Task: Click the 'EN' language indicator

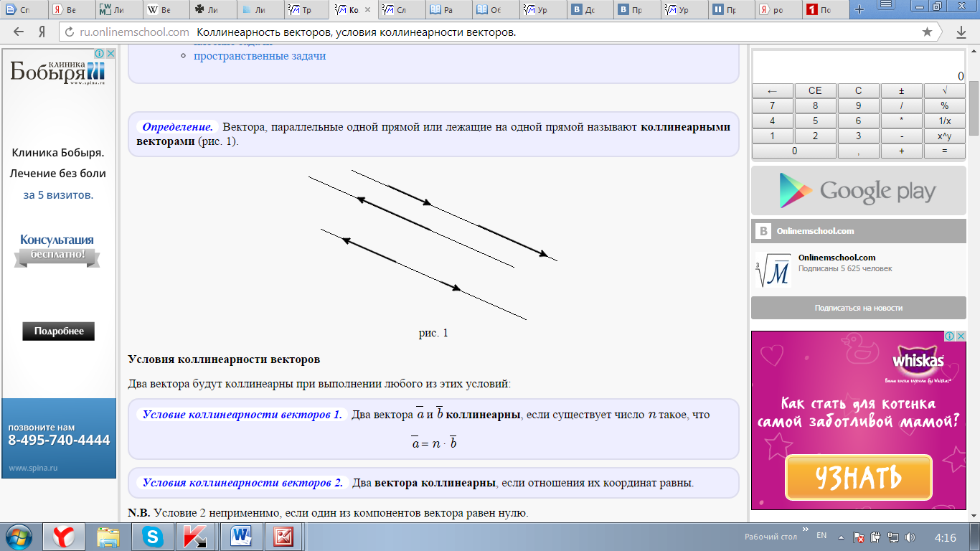Action: 821,536
